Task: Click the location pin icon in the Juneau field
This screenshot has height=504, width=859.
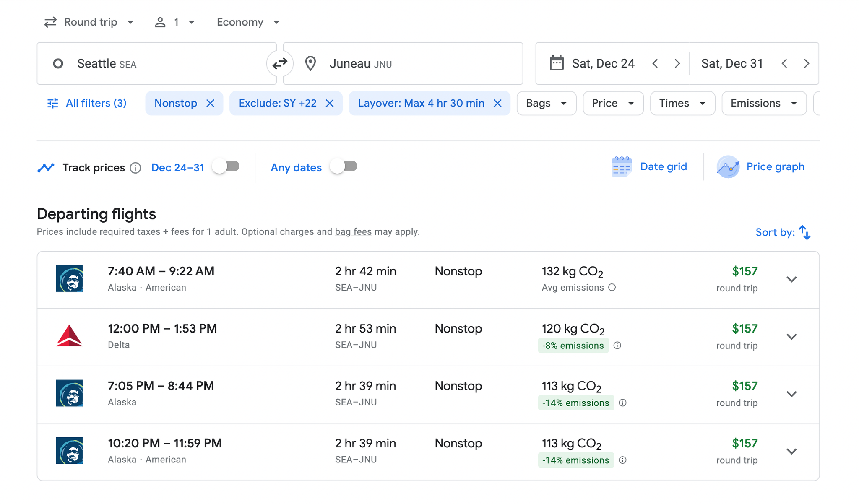Action: (x=310, y=63)
